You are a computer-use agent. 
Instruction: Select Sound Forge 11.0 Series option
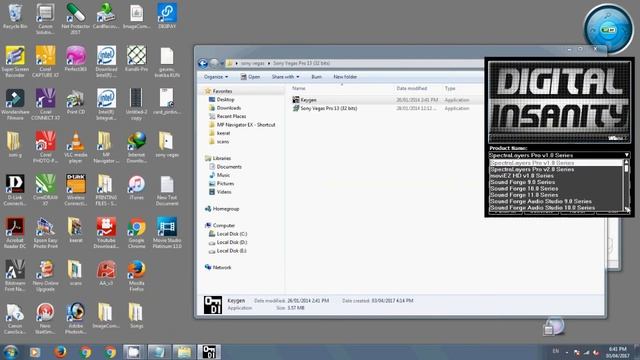point(556,195)
